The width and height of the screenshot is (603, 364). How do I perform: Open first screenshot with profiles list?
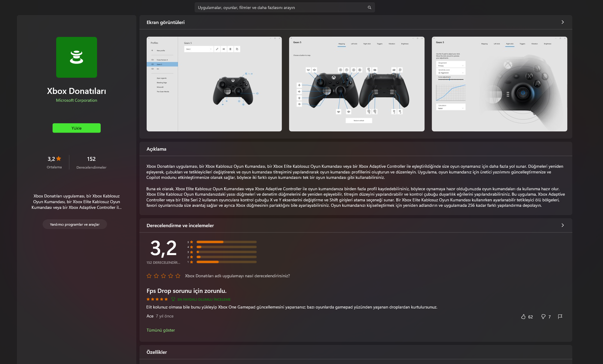[x=214, y=84]
